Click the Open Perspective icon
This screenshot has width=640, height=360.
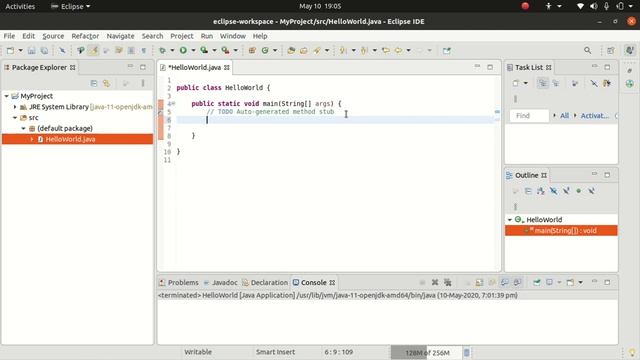(611, 51)
